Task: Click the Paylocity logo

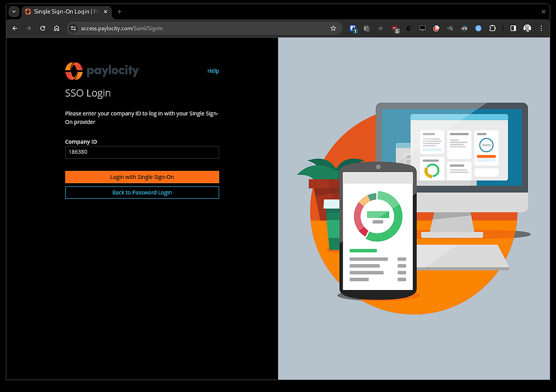Action: tap(102, 70)
